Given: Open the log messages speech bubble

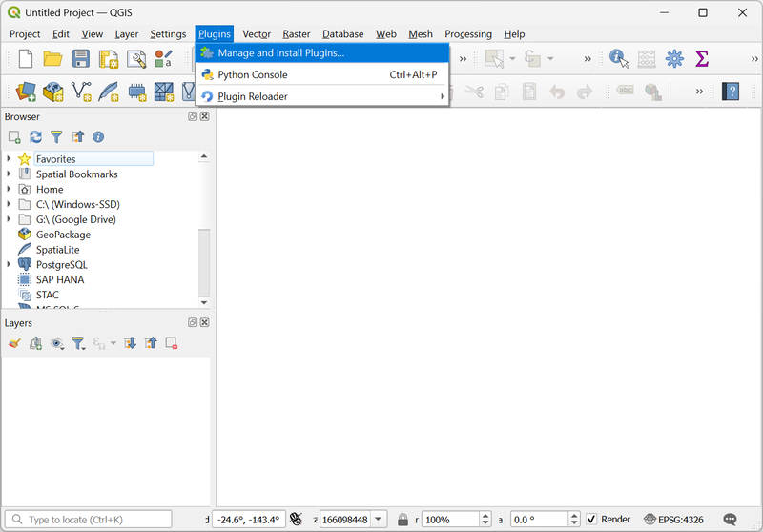Looking at the screenshot, I should pyautogui.click(x=730, y=520).
